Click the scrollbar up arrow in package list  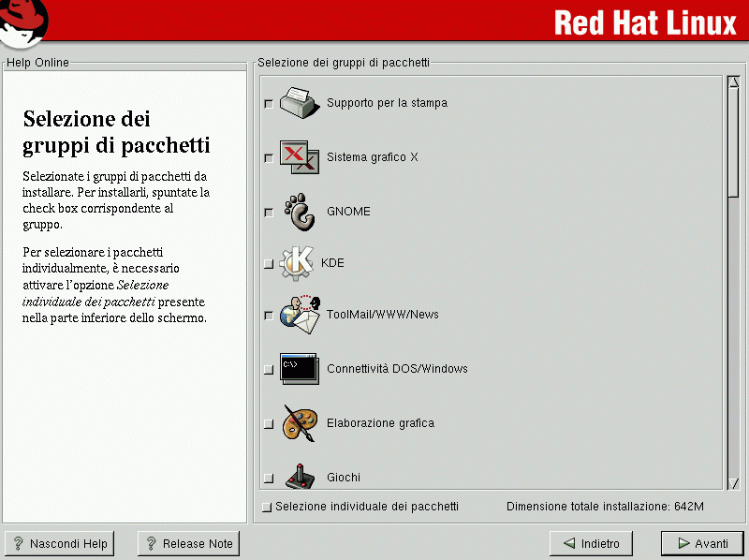[733, 82]
